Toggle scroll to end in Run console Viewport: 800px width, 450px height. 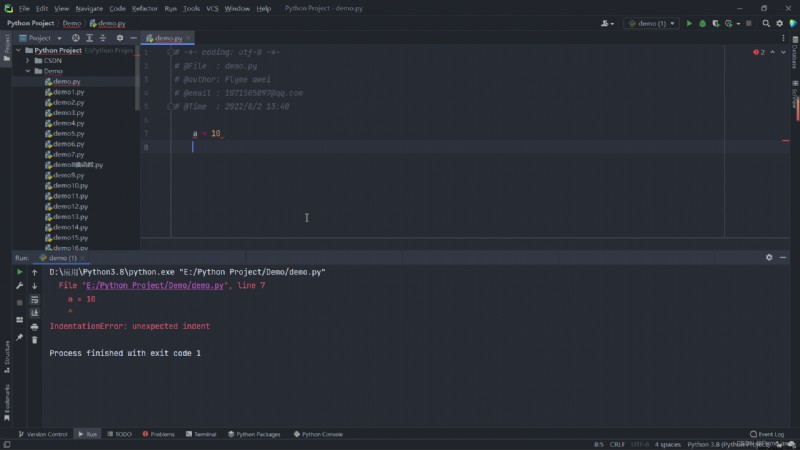[x=35, y=313]
